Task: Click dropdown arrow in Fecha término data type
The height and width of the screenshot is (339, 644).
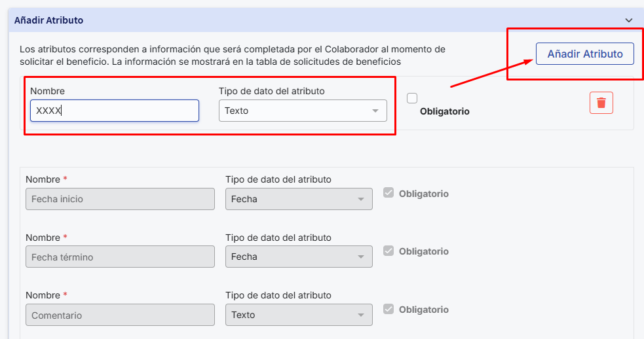Action: pos(361,257)
